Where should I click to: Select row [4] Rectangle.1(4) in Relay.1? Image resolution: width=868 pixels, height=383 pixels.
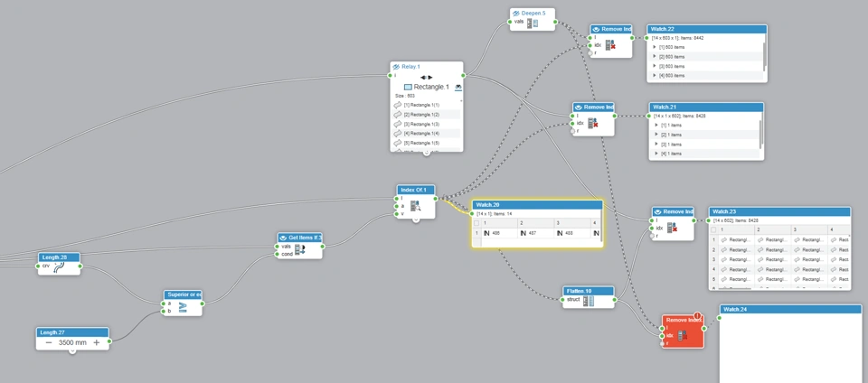coord(426,133)
